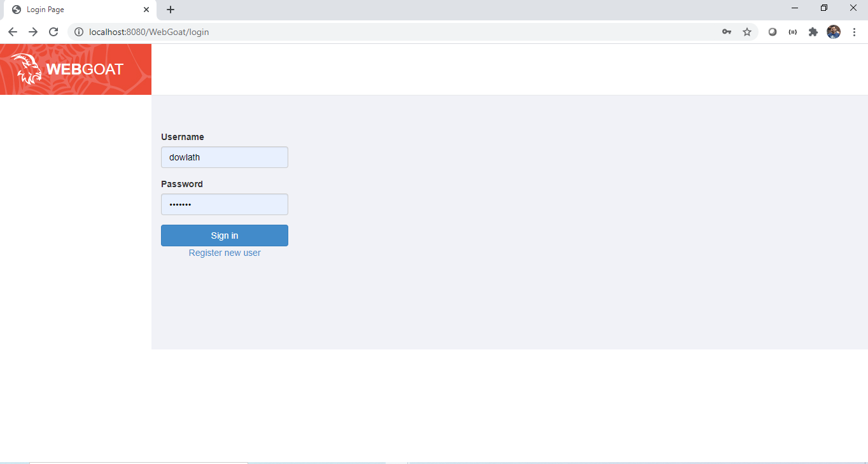
Task: Open the Register new user link
Action: pyautogui.click(x=224, y=253)
